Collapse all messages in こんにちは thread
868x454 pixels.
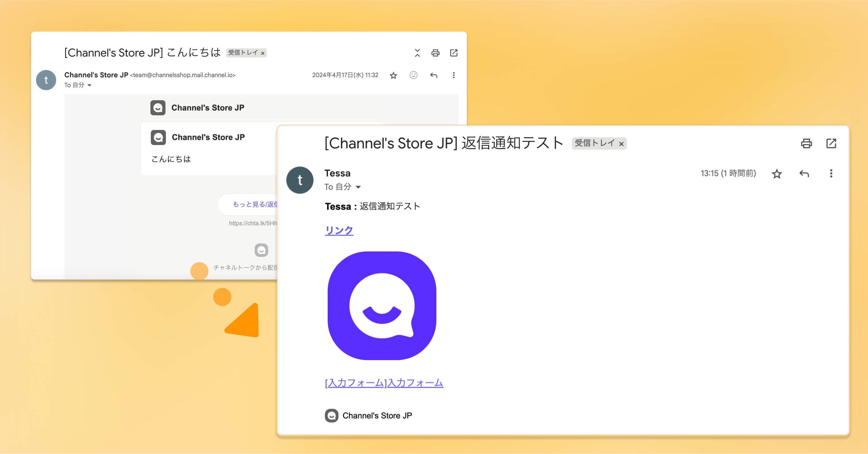[417, 53]
